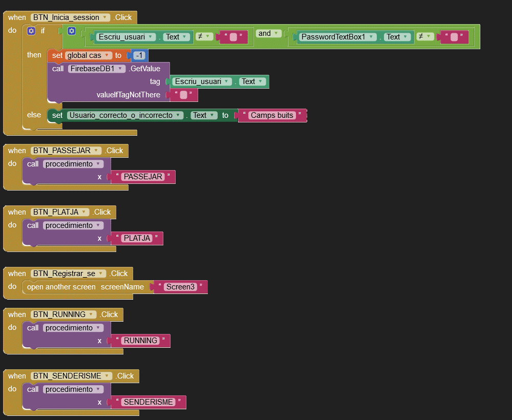Expand the FirebaseDB1 component dropdown
Viewport: 512px width, 420px height.
(x=121, y=69)
